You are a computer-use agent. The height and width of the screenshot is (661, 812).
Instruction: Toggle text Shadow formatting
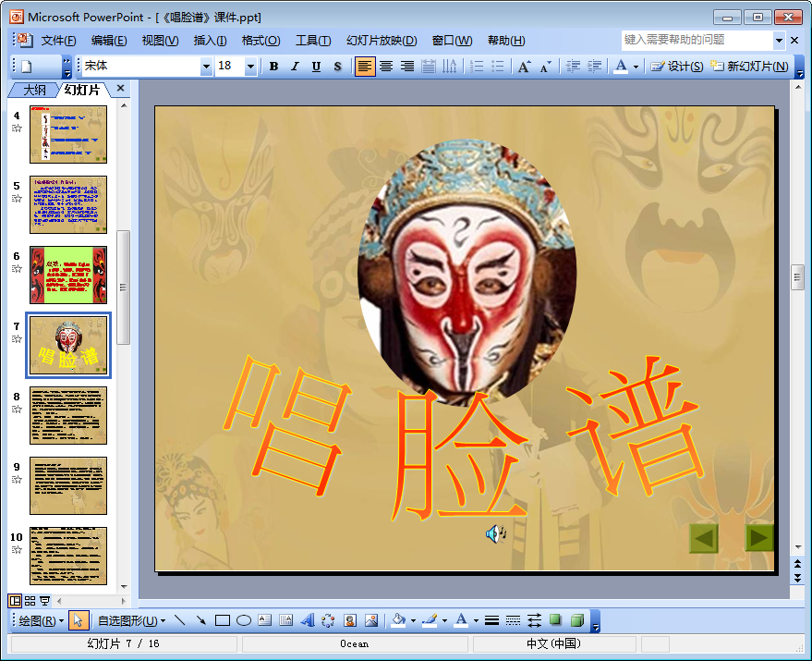338,67
